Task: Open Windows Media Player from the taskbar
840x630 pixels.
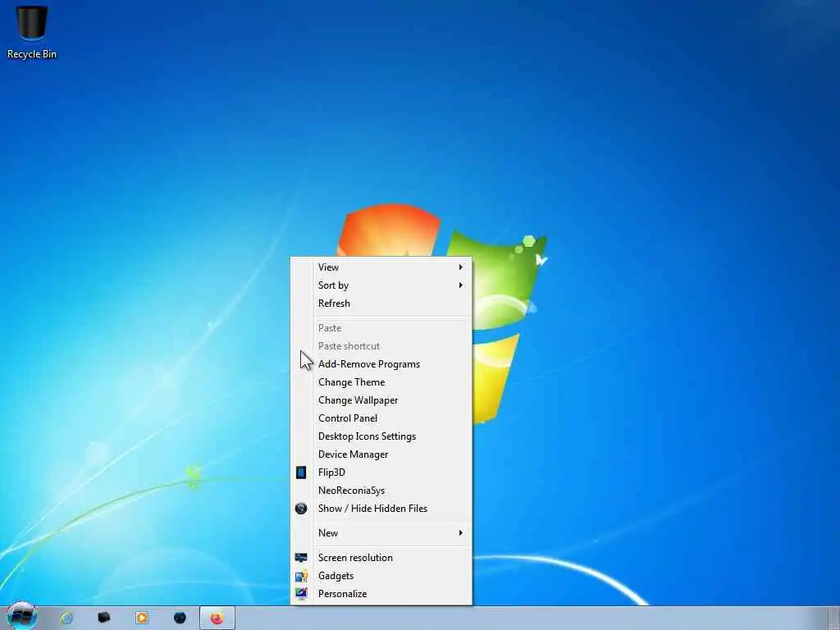Action: pyautogui.click(x=142, y=618)
